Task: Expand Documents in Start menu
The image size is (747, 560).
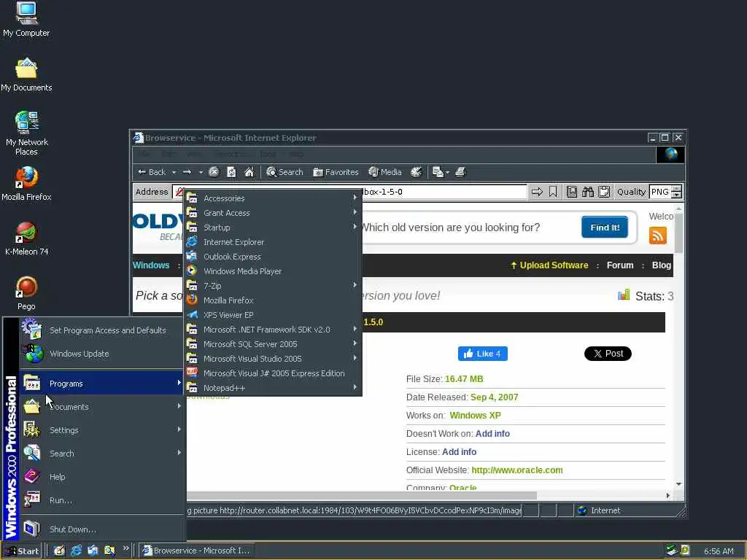Action: coord(101,407)
